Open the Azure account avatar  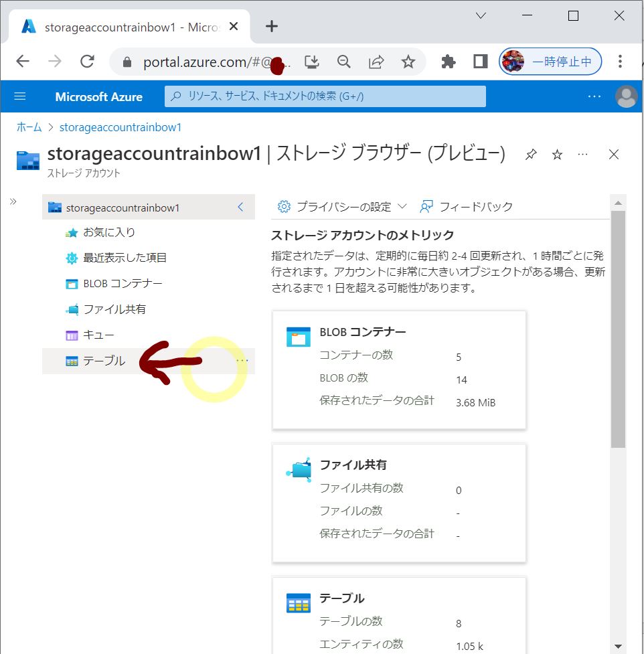point(626,96)
